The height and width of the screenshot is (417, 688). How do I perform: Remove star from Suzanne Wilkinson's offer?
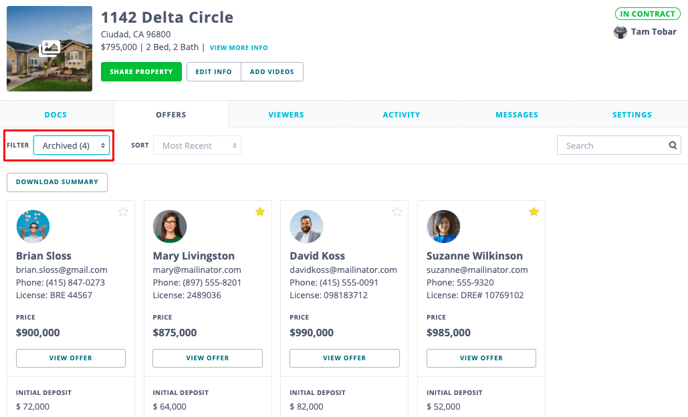(534, 212)
